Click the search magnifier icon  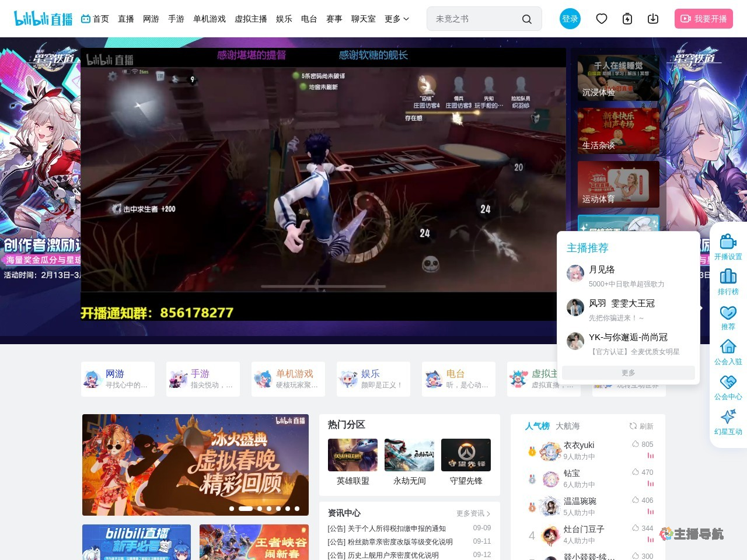pyautogui.click(x=527, y=19)
